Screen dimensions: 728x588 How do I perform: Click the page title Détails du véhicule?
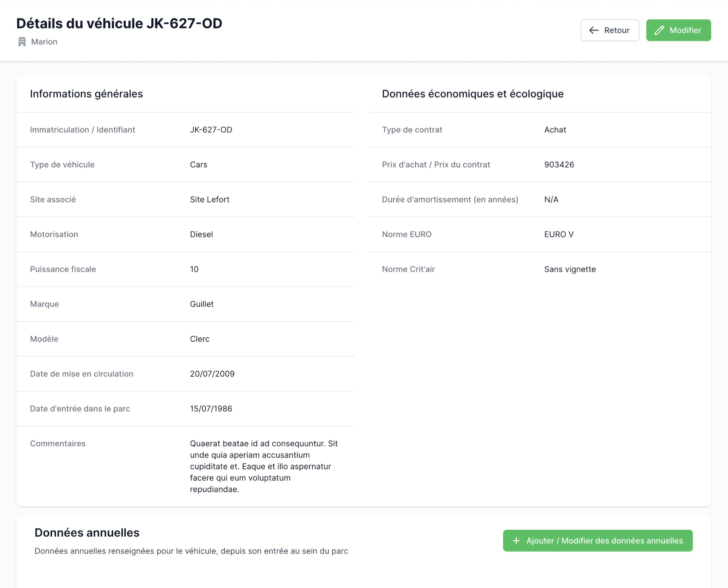(119, 23)
